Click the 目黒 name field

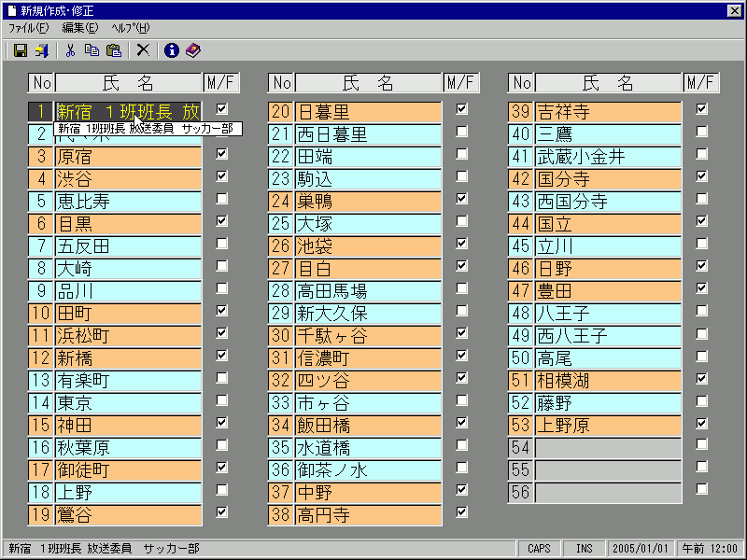pos(129,224)
